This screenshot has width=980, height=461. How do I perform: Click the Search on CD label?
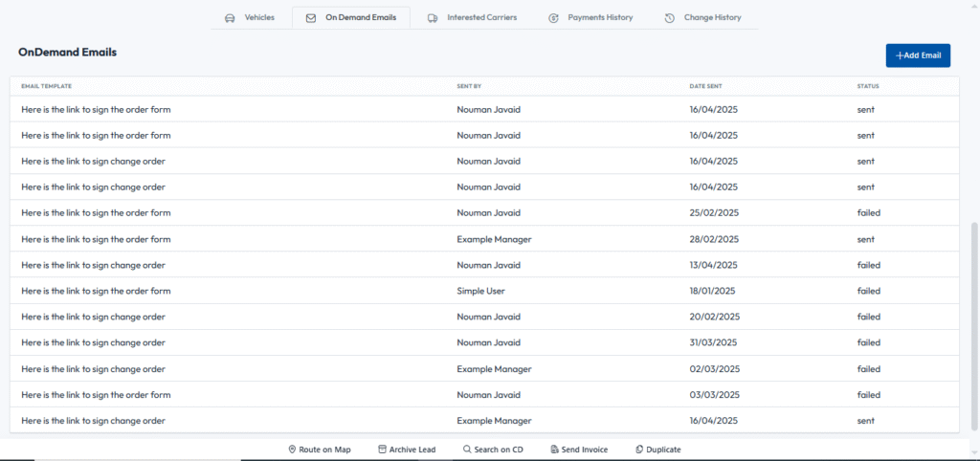point(499,450)
